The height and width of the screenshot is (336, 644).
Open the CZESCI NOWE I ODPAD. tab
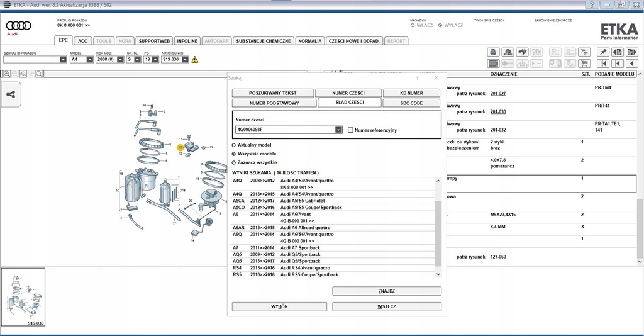(355, 41)
